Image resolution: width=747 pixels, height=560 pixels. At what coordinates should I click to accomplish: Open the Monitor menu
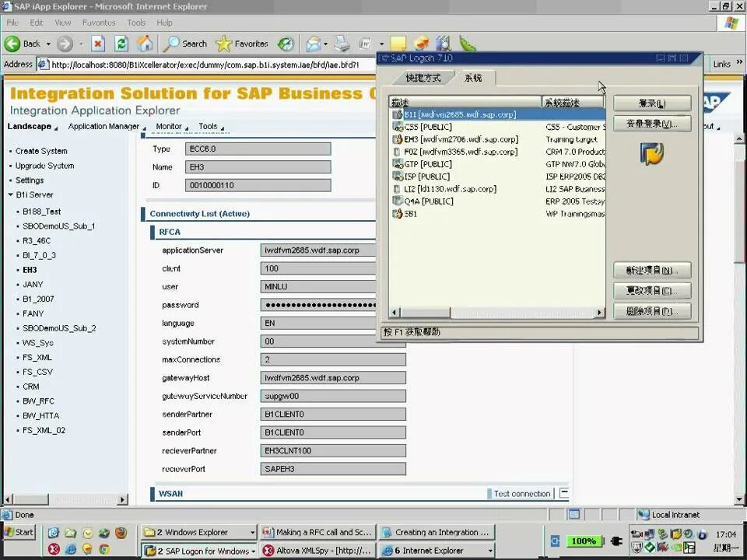tap(171, 126)
